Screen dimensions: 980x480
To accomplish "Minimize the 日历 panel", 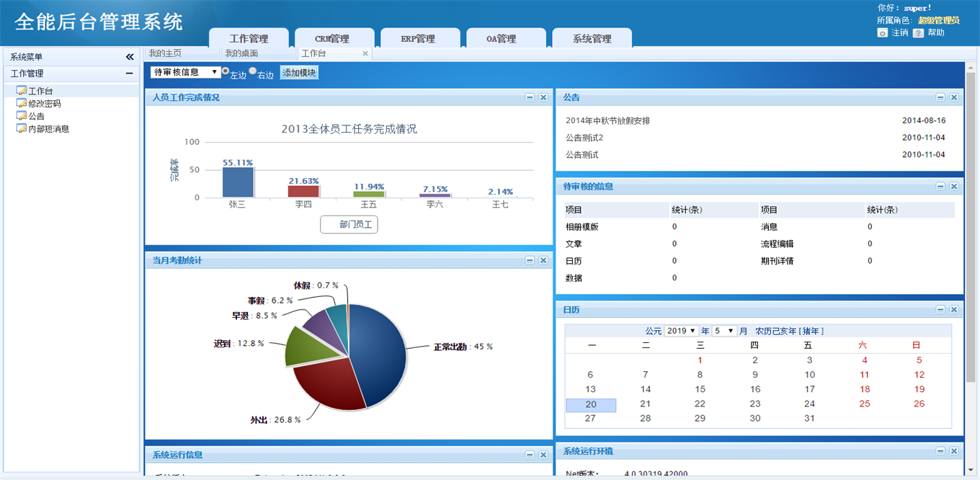I will [940, 310].
